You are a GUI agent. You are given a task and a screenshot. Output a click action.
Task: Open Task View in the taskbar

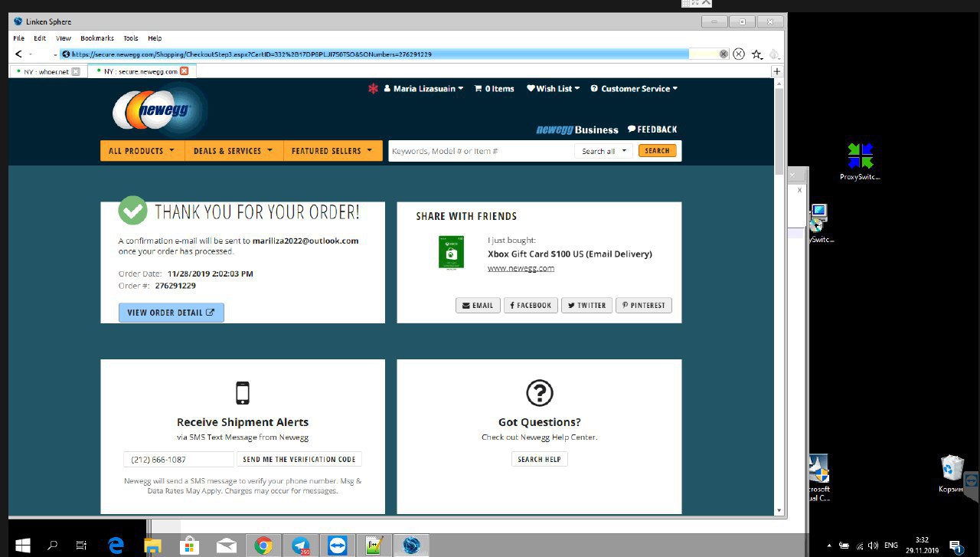click(x=81, y=546)
